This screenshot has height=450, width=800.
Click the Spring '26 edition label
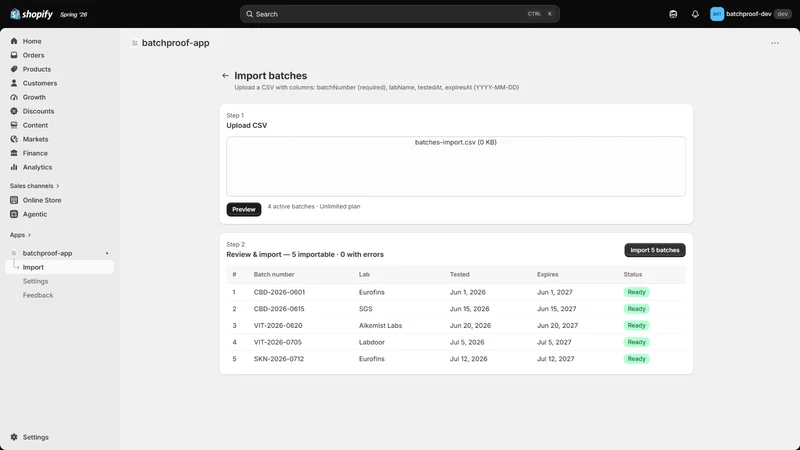pos(73,15)
